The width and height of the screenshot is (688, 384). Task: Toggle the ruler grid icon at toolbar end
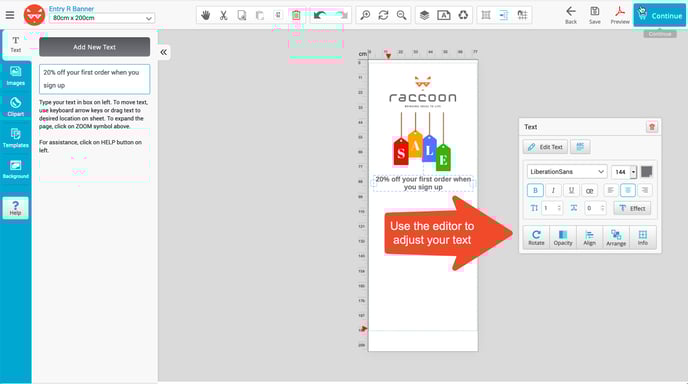pos(522,15)
